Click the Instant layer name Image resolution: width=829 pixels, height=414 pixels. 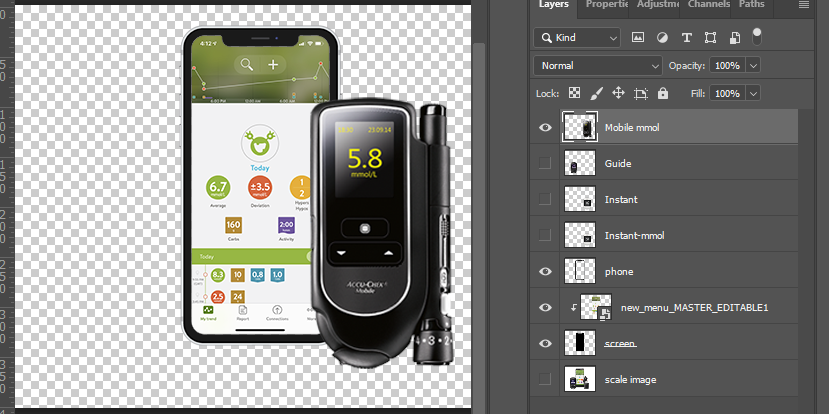click(x=621, y=199)
